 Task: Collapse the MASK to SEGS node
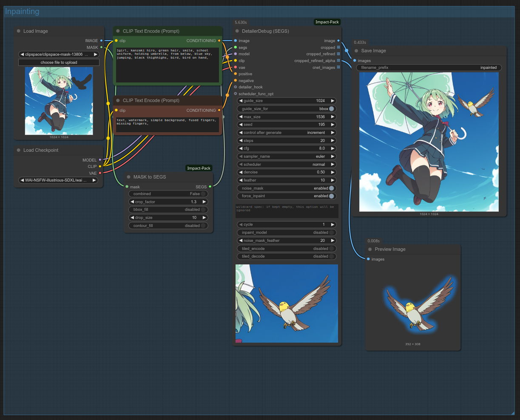click(128, 177)
